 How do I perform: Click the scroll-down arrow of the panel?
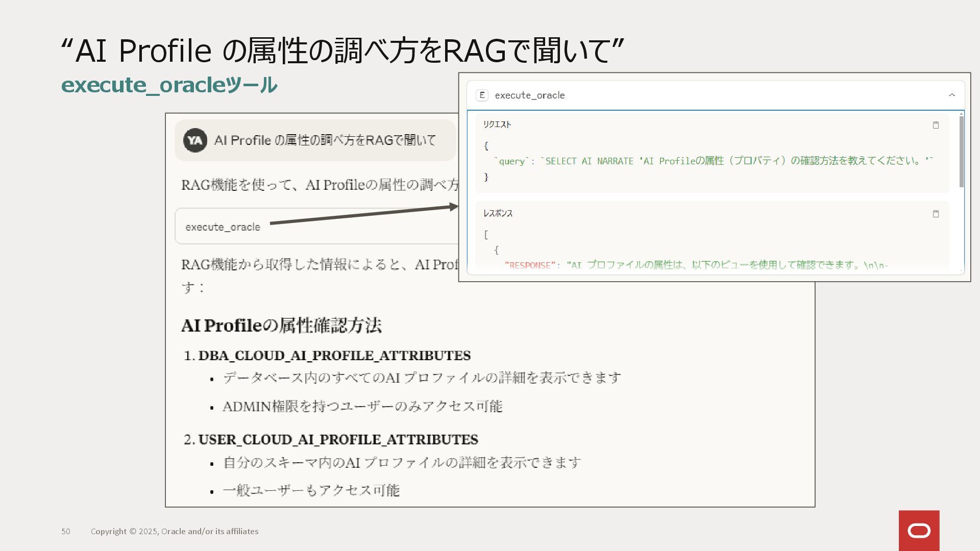(962, 271)
